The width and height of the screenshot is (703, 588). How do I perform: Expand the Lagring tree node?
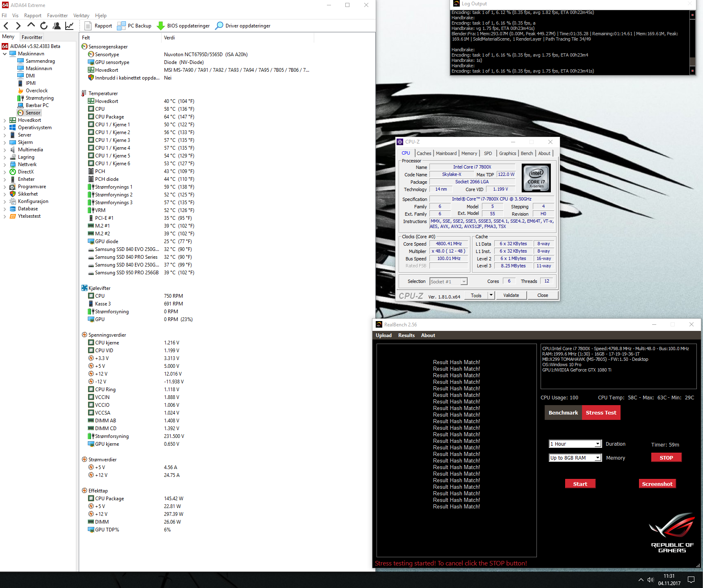pyautogui.click(x=5, y=157)
